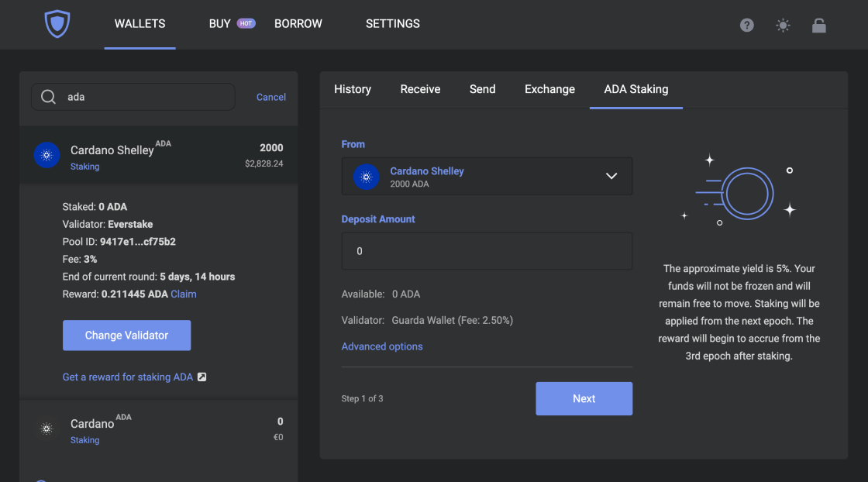Click the Staking label under Cardano

point(84,440)
